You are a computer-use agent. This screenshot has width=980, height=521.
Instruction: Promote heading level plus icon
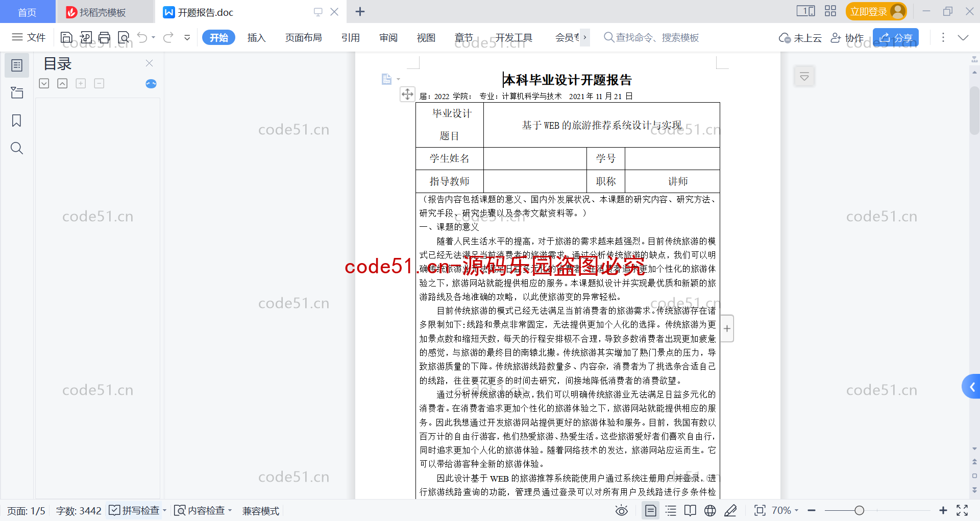click(x=81, y=83)
